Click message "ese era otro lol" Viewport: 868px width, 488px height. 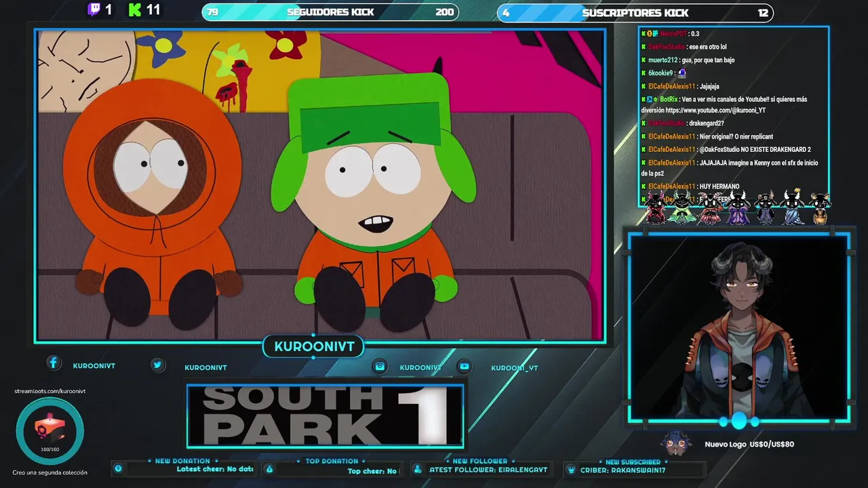pyautogui.click(x=707, y=47)
